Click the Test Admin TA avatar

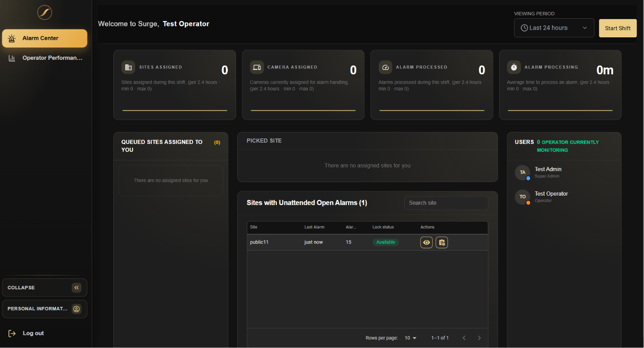coord(523,172)
